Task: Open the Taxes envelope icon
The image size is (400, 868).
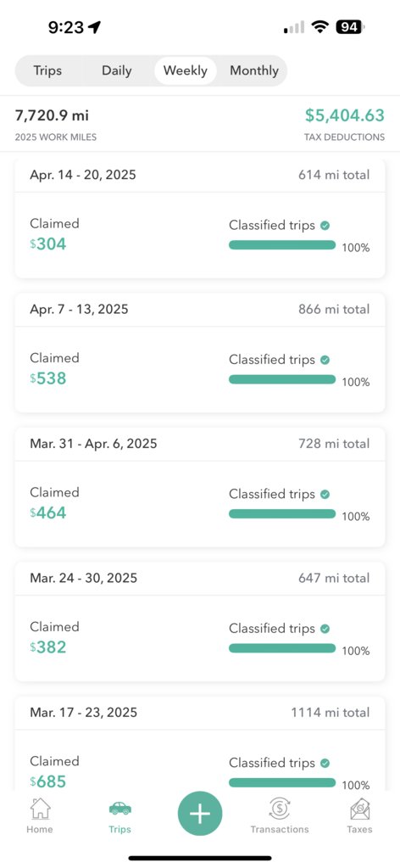Action: 359,809
